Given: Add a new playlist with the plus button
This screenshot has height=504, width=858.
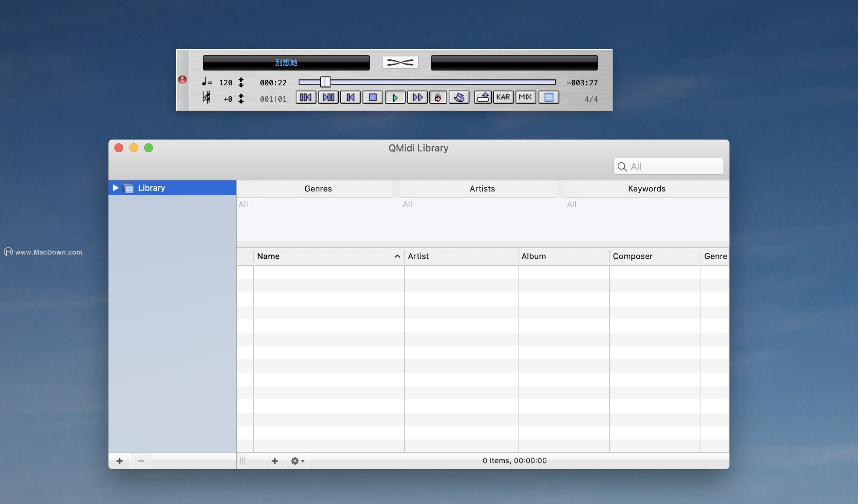Looking at the screenshot, I should [x=120, y=461].
